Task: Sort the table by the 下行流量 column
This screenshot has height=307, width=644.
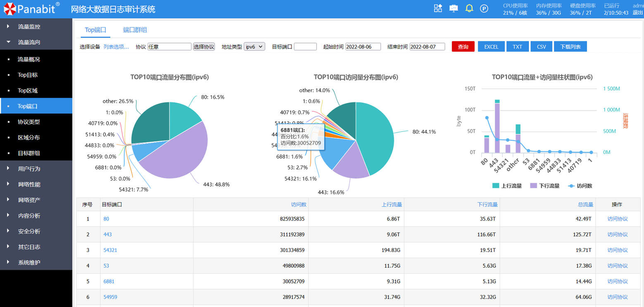Action: point(487,204)
